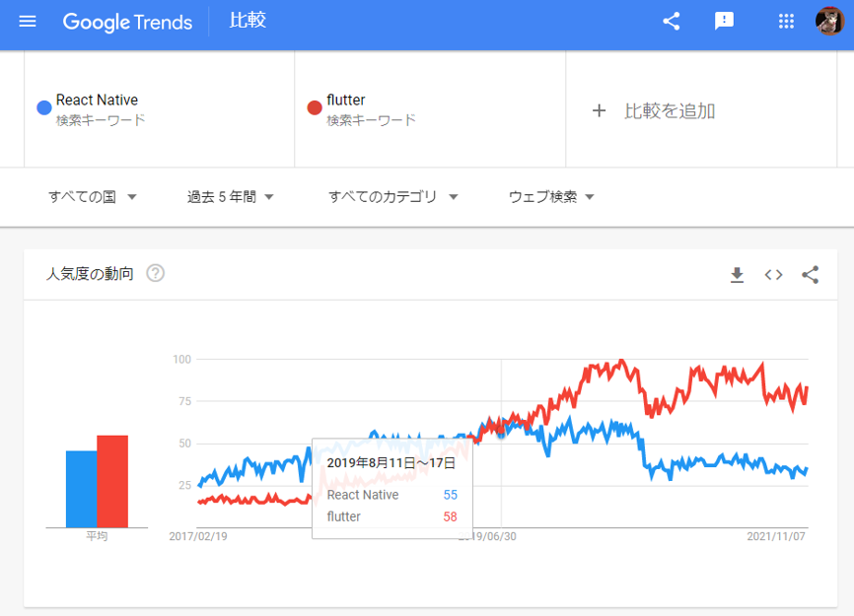Viewport: 854px width, 616px height.
Task: Send feedback using the header icon
Action: (x=724, y=22)
